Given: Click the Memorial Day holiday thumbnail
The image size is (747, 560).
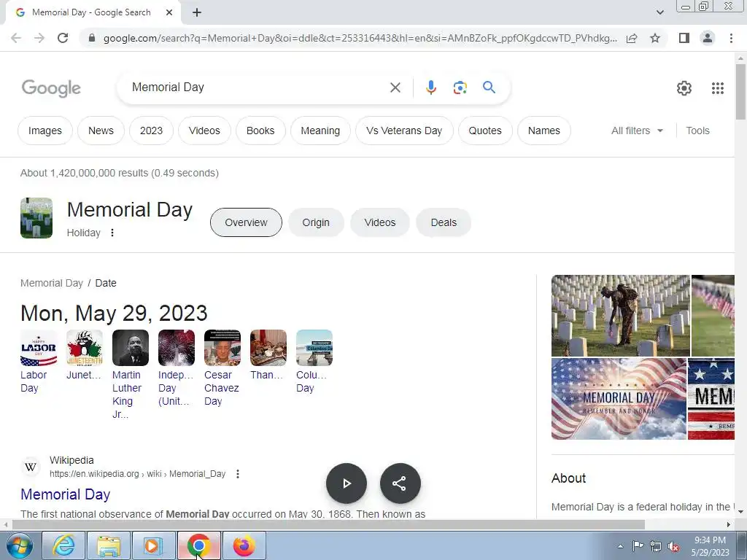Looking at the screenshot, I should (x=36, y=218).
